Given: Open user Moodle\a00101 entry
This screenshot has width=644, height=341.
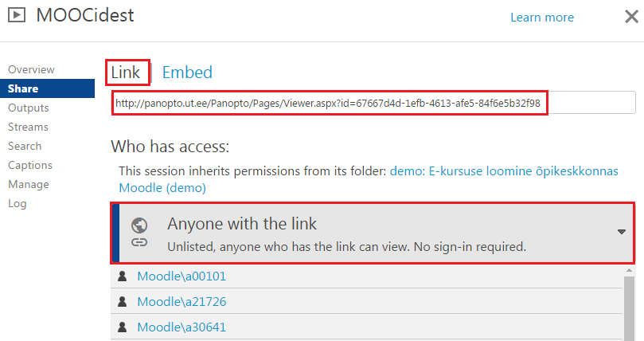Looking at the screenshot, I should click(176, 276).
